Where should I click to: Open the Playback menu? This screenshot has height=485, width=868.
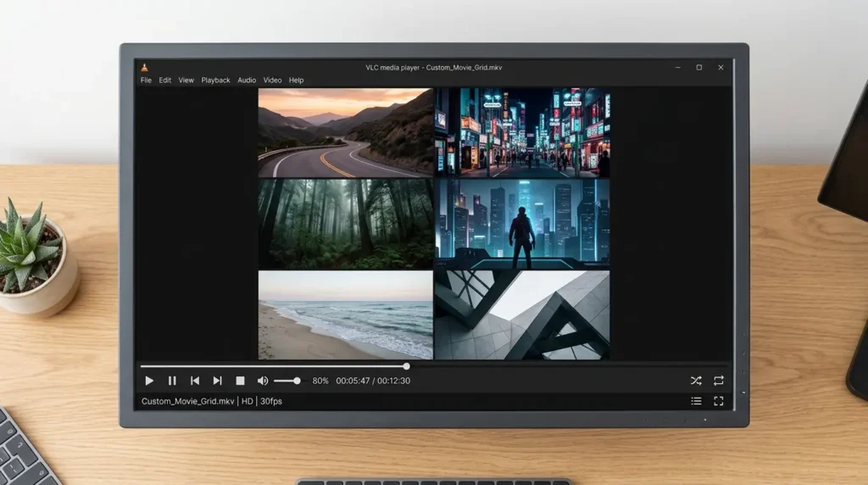coord(215,81)
